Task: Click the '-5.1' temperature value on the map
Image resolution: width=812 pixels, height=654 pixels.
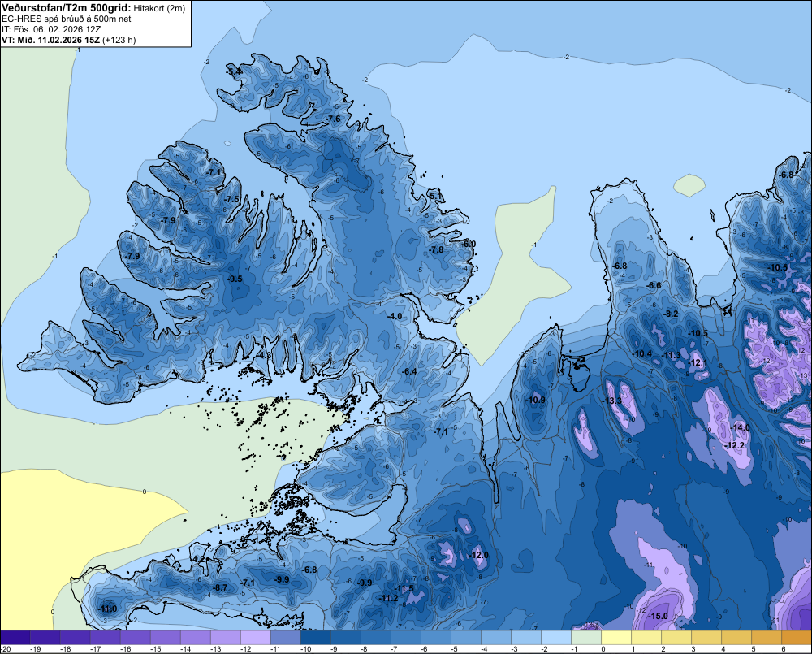Action: (x=435, y=195)
